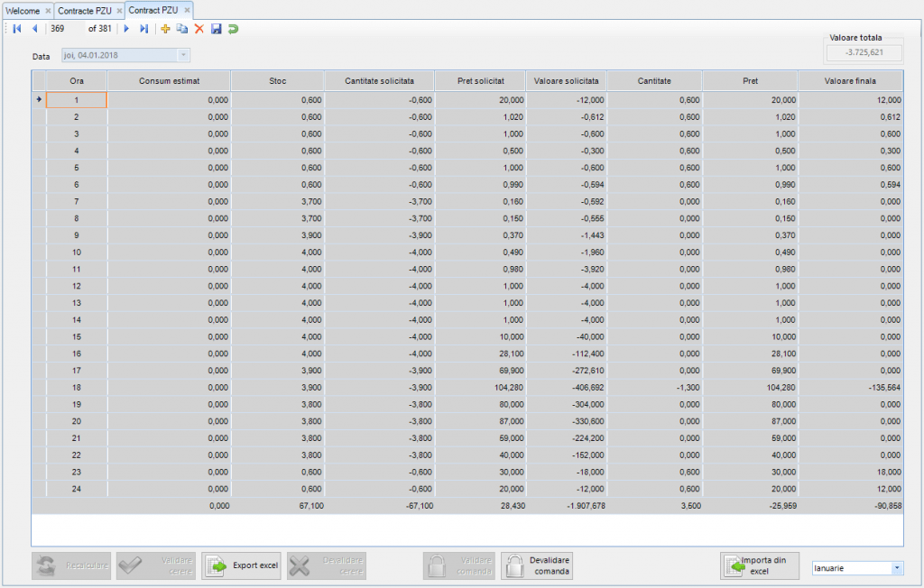This screenshot has width=924, height=588.
Task: Click Pret solicitat 59,000 in hour 21
Action: point(481,438)
